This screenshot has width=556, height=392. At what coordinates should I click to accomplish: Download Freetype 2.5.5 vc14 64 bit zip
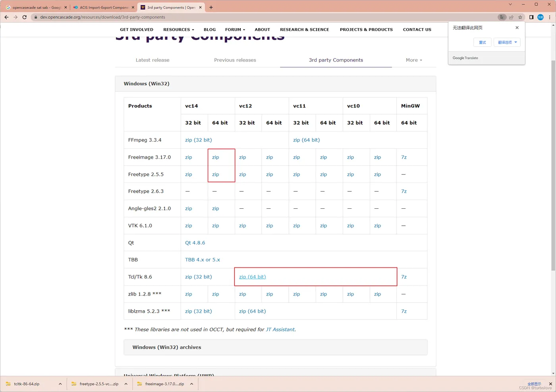coord(216,175)
